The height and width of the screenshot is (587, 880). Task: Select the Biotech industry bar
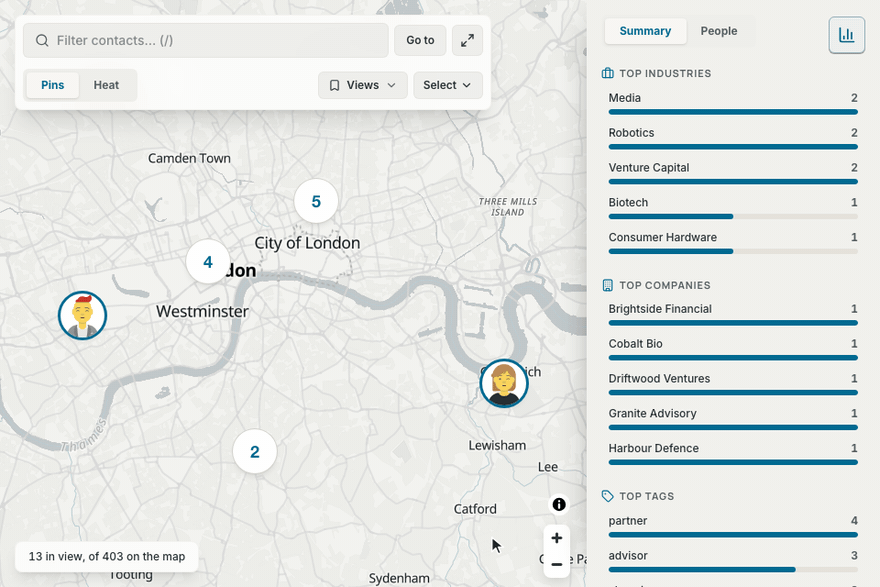tap(733, 217)
